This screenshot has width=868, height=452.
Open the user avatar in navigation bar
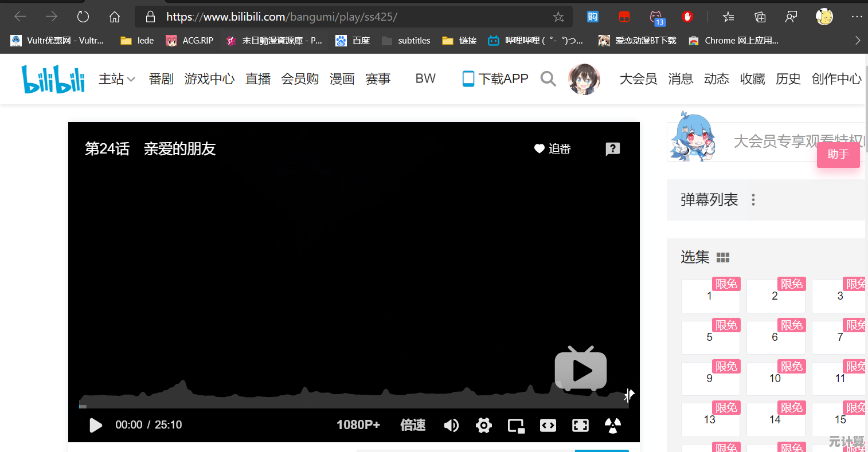click(584, 79)
